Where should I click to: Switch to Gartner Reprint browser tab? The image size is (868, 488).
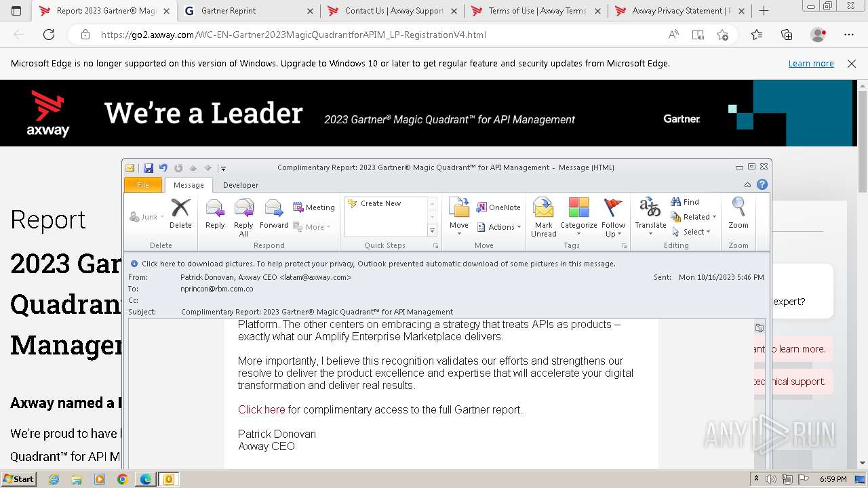(x=247, y=11)
